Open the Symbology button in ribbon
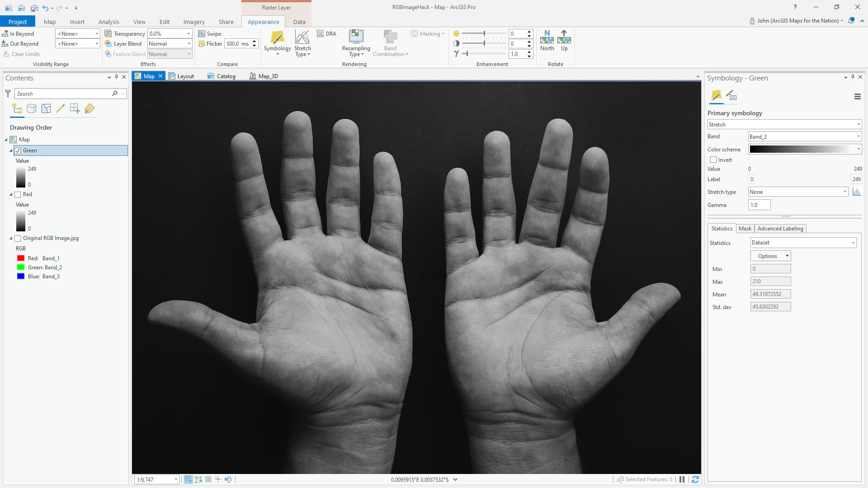The width and height of the screenshot is (868, 488). click(277, 42)
